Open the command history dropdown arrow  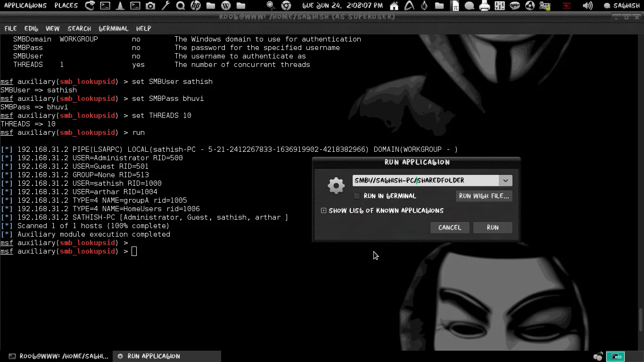[505, 181]
